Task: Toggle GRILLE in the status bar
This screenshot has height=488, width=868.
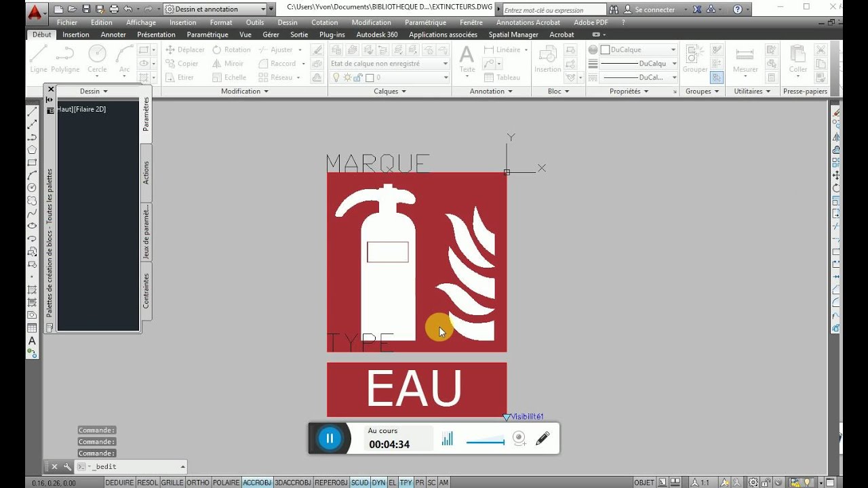Action: [x=172, y=483]
